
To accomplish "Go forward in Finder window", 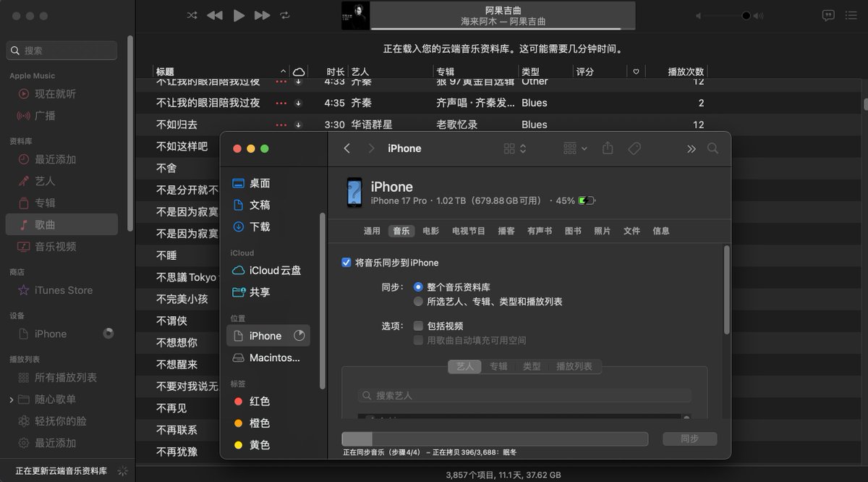I will 371,148.
